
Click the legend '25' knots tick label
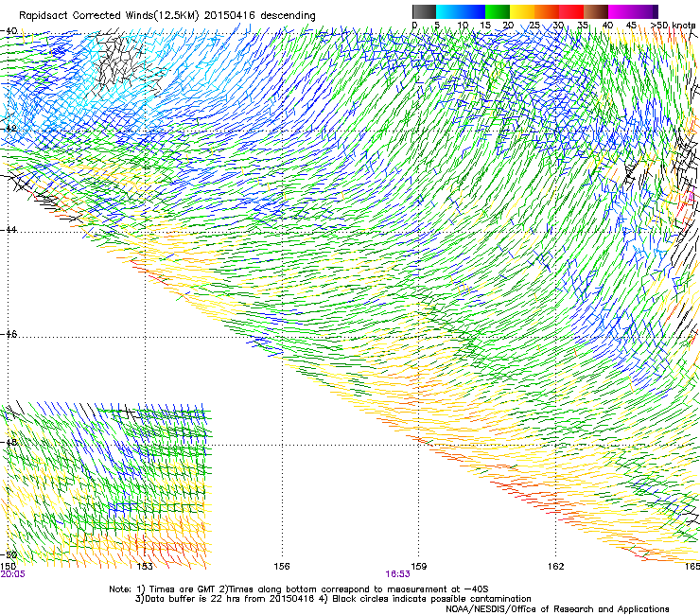point(534,26)
